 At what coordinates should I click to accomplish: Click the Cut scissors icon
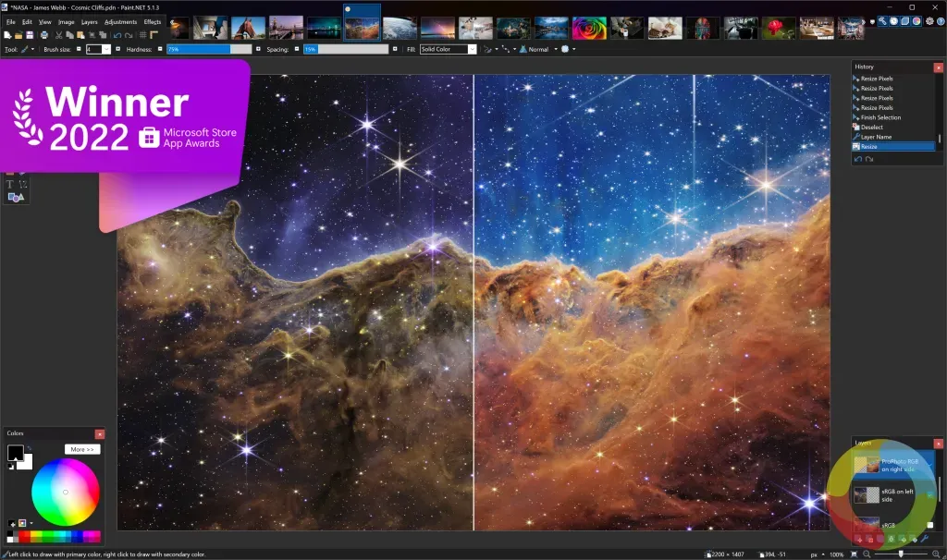point(58,35)
